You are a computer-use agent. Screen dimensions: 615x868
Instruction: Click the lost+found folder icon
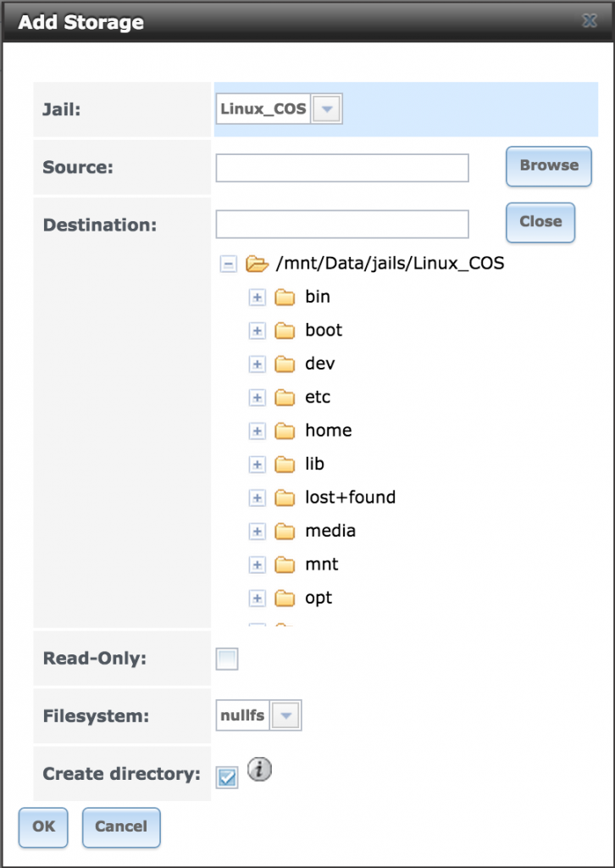pyautogui.click(x=285, y=498)
